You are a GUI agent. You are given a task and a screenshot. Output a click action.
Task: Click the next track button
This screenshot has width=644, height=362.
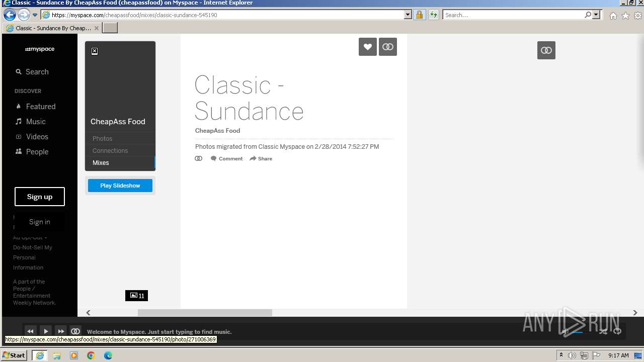click(61, 331)
